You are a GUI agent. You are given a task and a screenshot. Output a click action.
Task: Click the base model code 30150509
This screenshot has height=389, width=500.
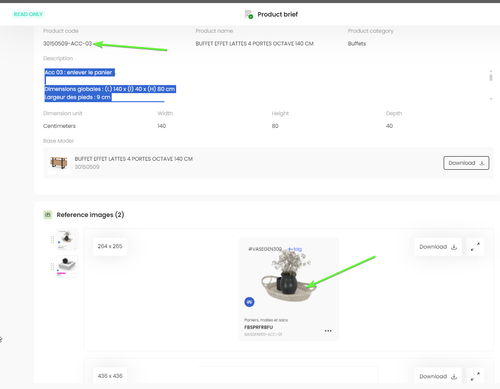tap(87, 167)
